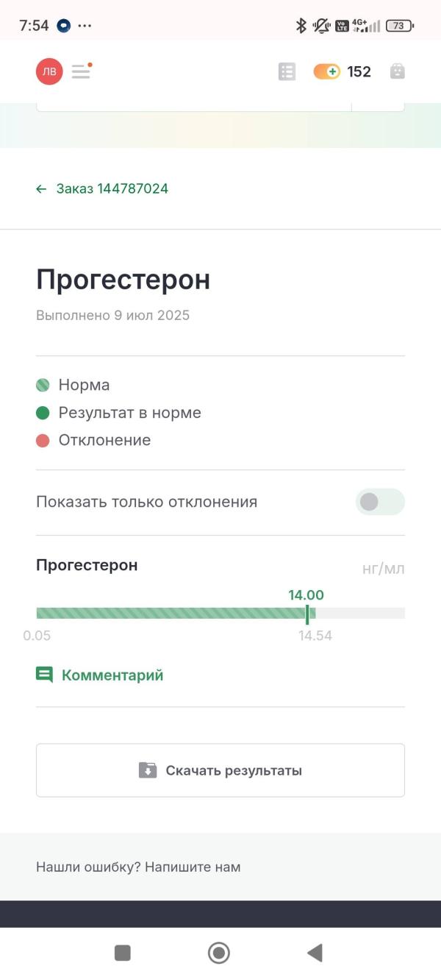This screenshot has height=980, width=441.
Task: Tap the Отклонение red legend item
Action: point(93,440)
